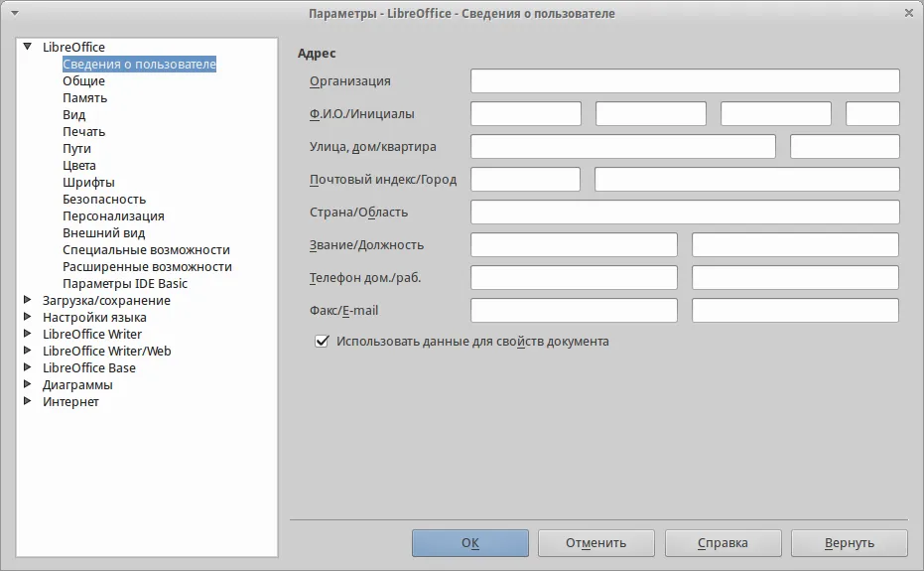Collapse the LibreOffice tree node
This screenshot has width=924, height=571.
[27, 46]
